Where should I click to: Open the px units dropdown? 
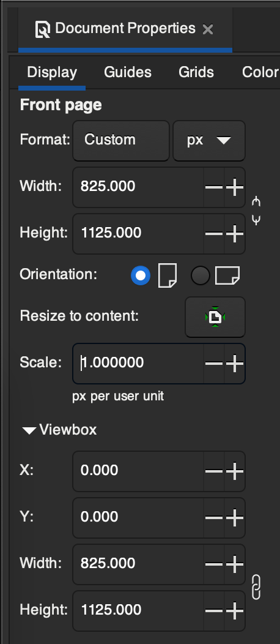coord(209,140)
